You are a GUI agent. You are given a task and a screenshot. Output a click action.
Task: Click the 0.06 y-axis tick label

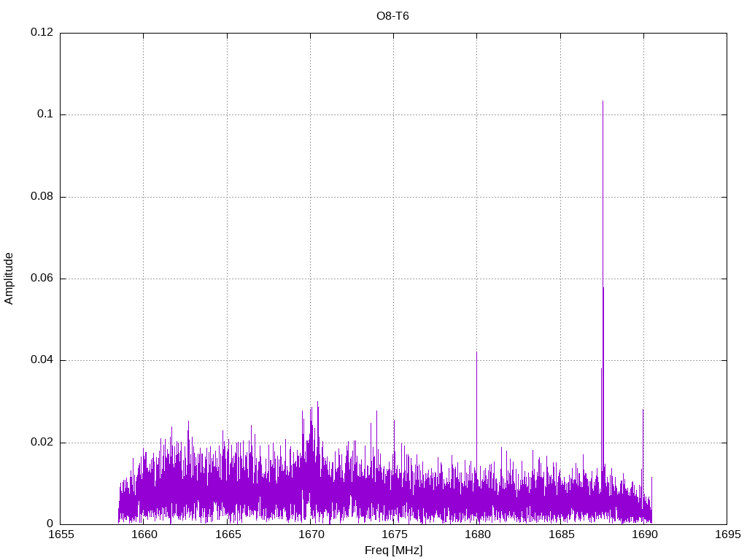tap(42, 279)
